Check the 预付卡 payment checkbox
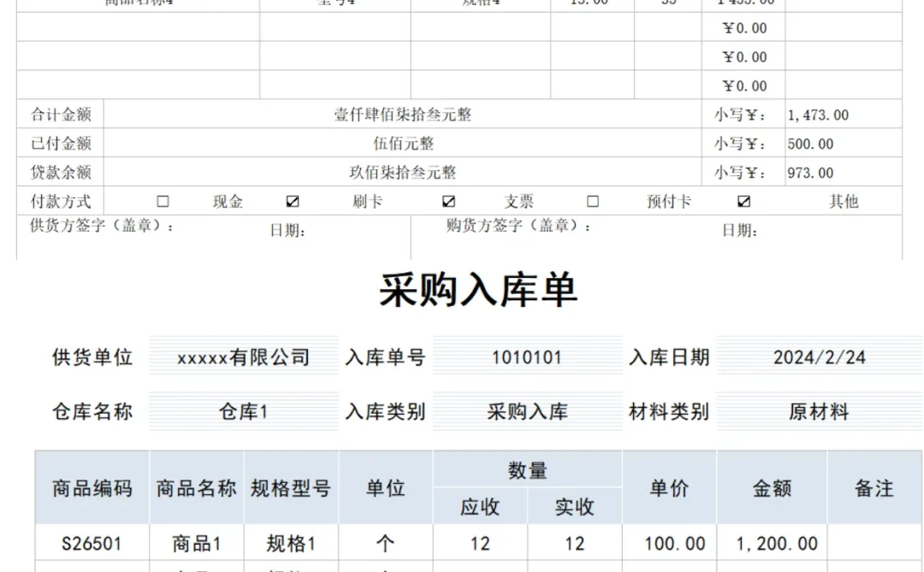924x572 pixels. (x=593, y=201)
